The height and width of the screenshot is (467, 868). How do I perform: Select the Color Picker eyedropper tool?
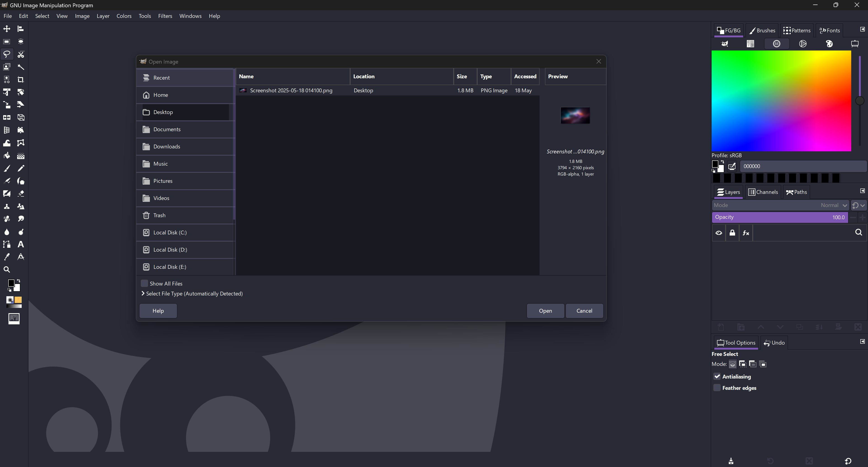coord(7,257)
